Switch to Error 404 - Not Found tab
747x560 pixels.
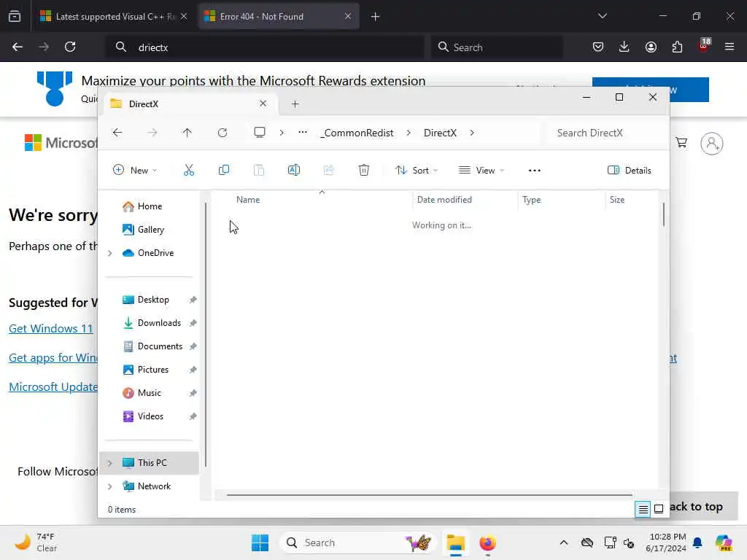pyautogui.click(x=279, y=16)
